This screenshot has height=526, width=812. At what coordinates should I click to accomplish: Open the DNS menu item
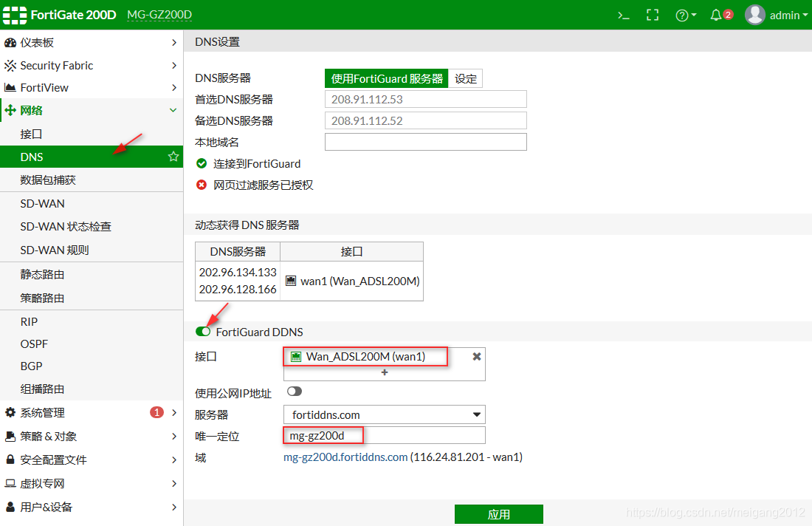(92, 157)
